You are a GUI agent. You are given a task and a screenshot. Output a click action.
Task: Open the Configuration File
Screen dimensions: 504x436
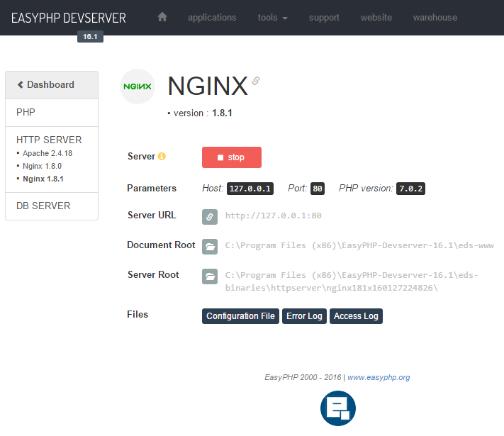click(x=240, y=316)
